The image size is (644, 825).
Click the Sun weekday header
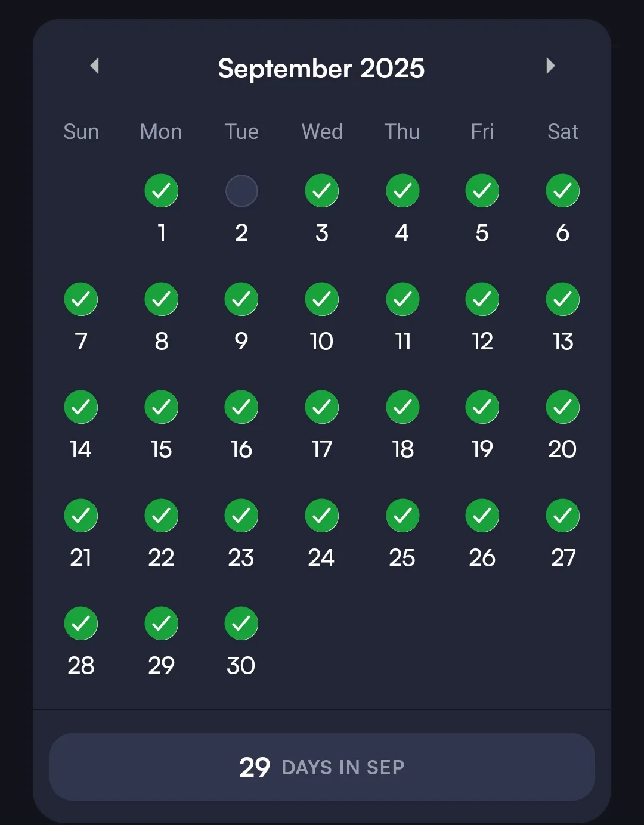coord(81,132)
